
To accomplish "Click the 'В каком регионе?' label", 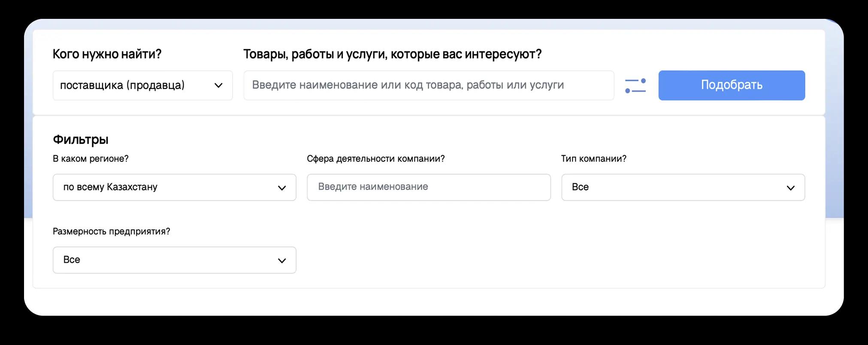I will (91, 159).
